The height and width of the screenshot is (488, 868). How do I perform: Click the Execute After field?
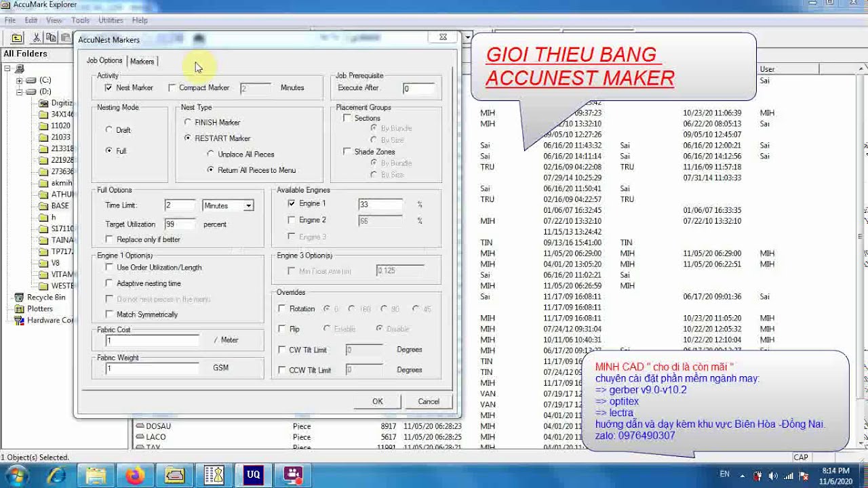(418, 89)
